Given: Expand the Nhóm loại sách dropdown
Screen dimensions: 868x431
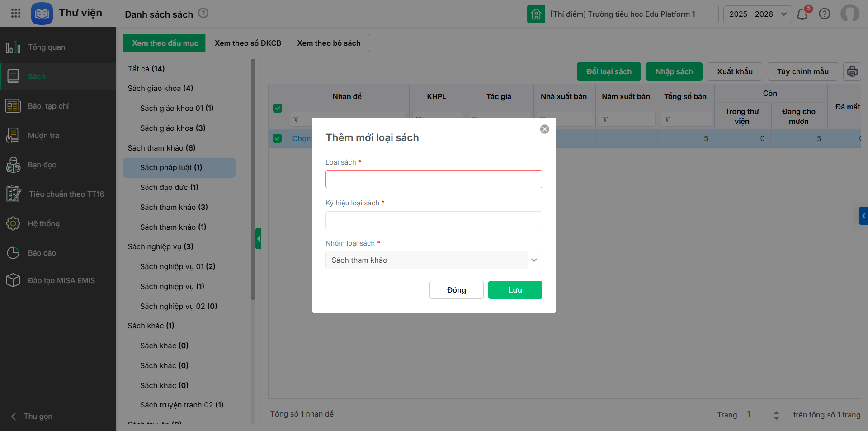Looking at the screenshot, I should pos(534,260).
